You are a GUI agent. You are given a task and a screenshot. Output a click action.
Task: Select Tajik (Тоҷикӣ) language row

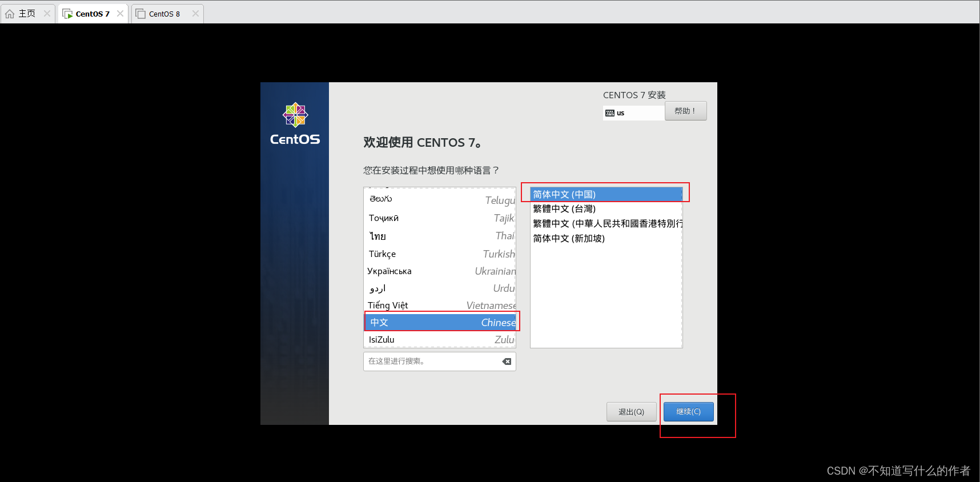(440, 218)
